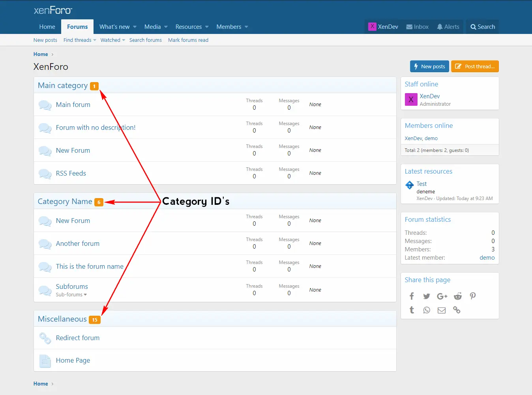Open Members online heading
Viewport: 532px width, 395px height.
pos(429,126)
